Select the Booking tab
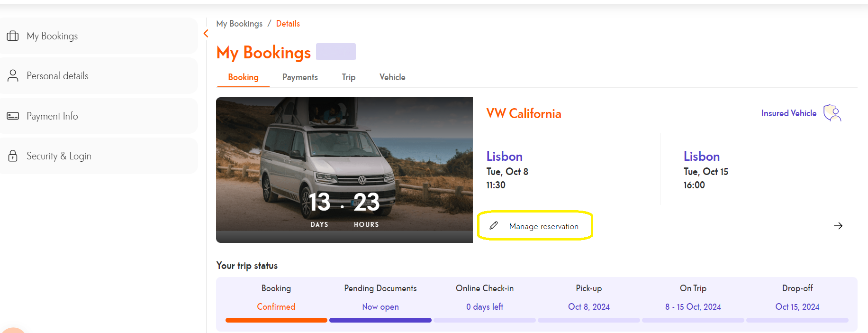The width and height of the screenshot is (868, 333). tap(243, 77)
